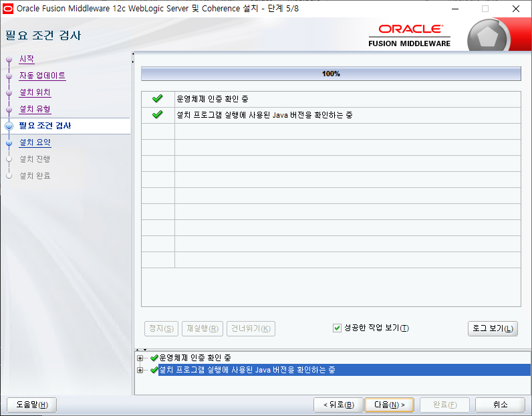532x416 pixels.
Task: Jump to 설치 요약 step
Action: pyautogui.click(x=35, y=142)
